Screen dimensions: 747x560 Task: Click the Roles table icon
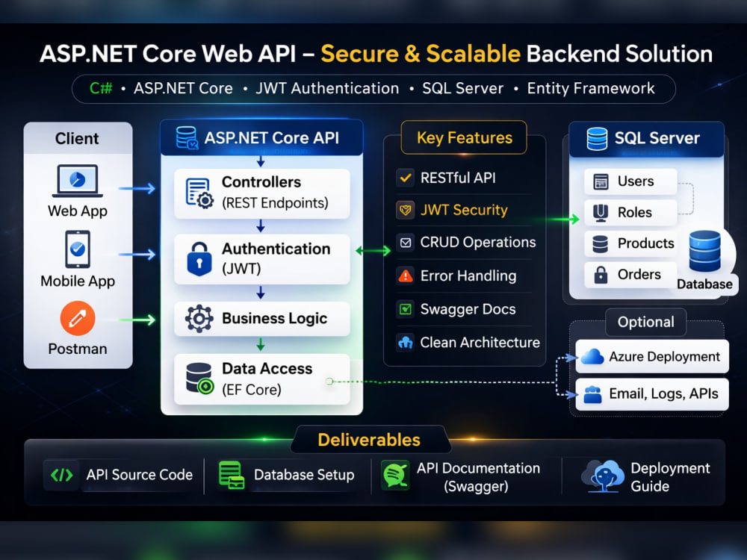[601, 213]
